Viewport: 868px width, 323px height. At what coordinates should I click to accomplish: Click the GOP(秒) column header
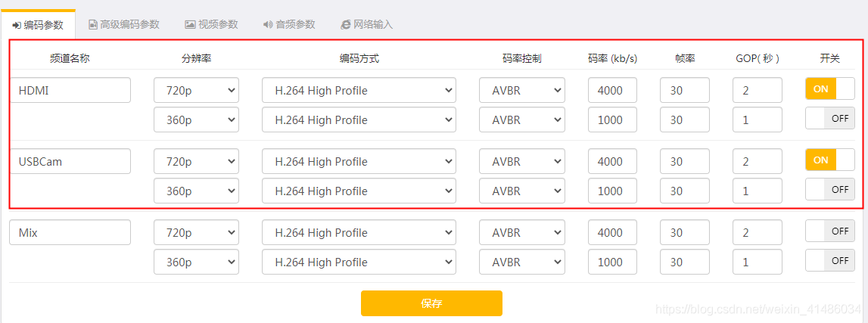tap(758, 59)
